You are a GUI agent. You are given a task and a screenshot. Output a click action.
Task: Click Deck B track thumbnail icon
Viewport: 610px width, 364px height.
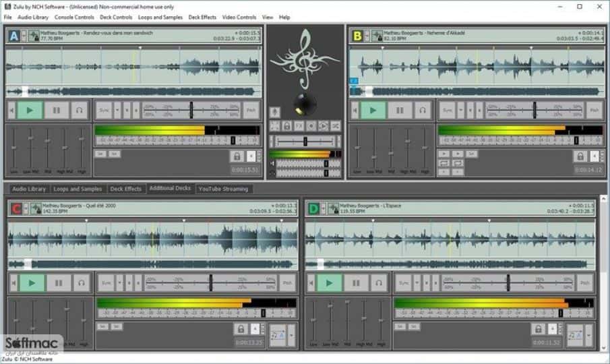point(377,36)
